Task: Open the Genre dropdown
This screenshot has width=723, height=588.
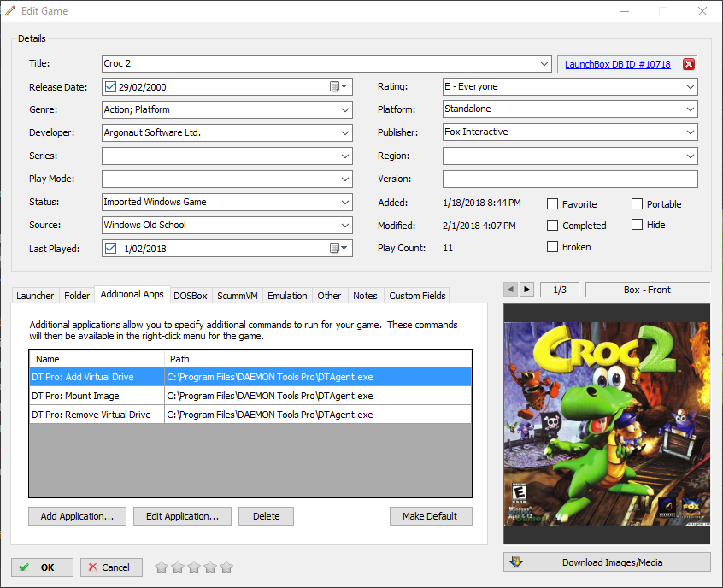Action: (x=345, y=109)
